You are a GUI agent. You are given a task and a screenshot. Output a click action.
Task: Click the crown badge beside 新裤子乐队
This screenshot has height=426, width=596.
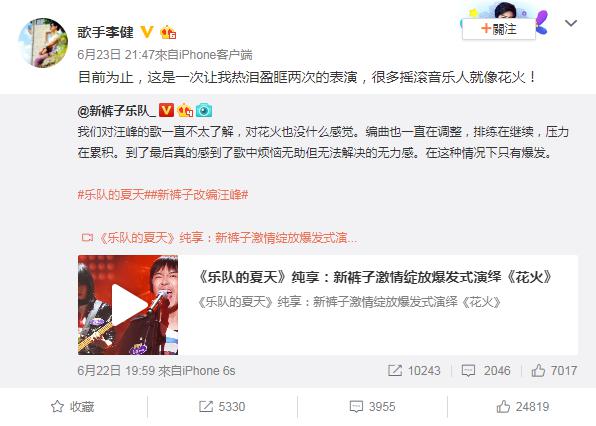click(x=185, y=111)
